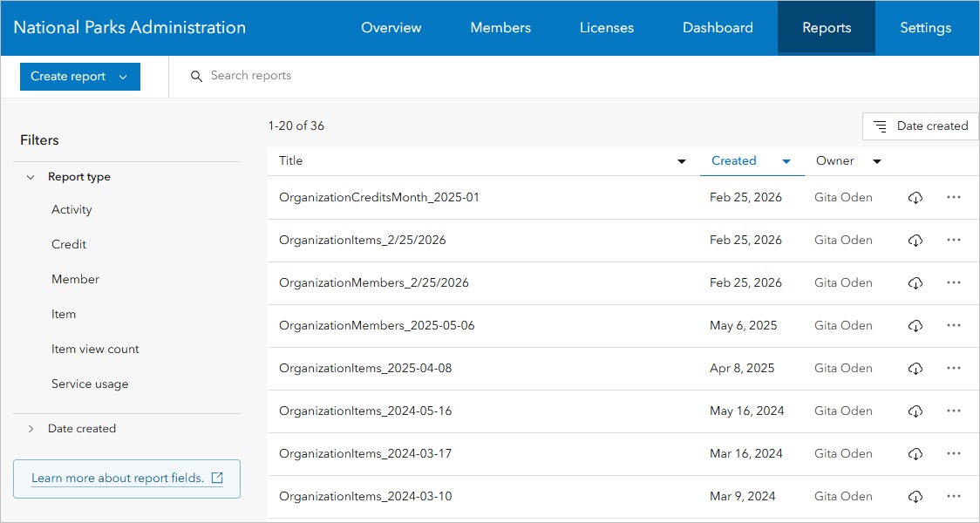
Task: Go to the Dashboard tab
Action: (718, 28)
